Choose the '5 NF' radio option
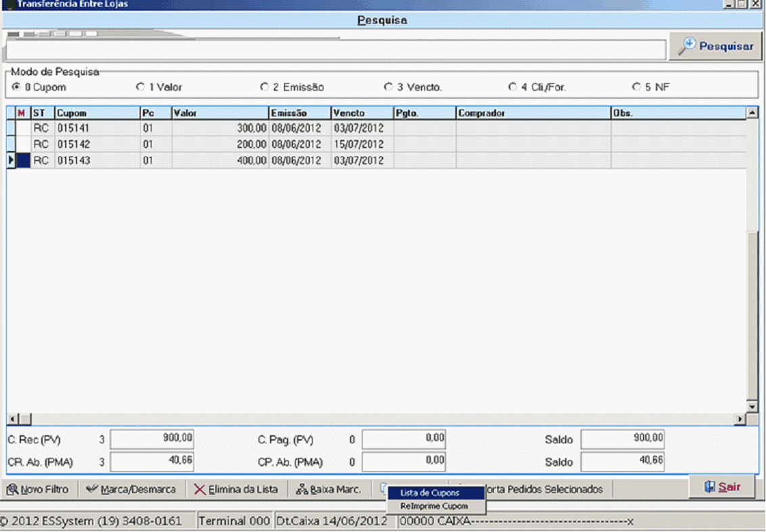The width and height of the screenshot is (766, 532). pos(636,87)
